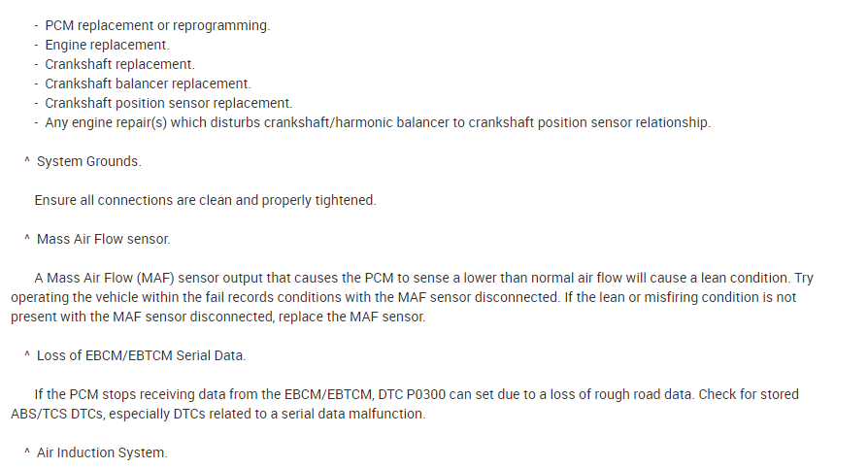This screenshot has height=468, width=868.
Task: Click the 'Engine replacement' list item
Action: click(107, 45)
